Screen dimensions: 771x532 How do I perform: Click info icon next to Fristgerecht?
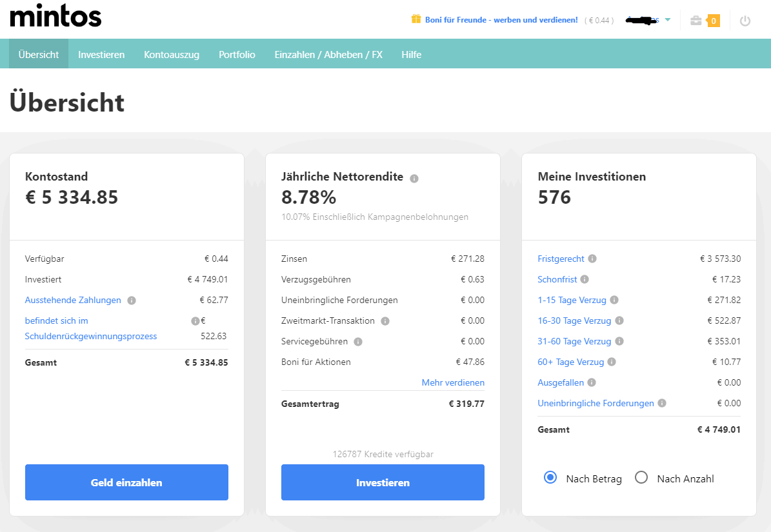coord(592,259)
